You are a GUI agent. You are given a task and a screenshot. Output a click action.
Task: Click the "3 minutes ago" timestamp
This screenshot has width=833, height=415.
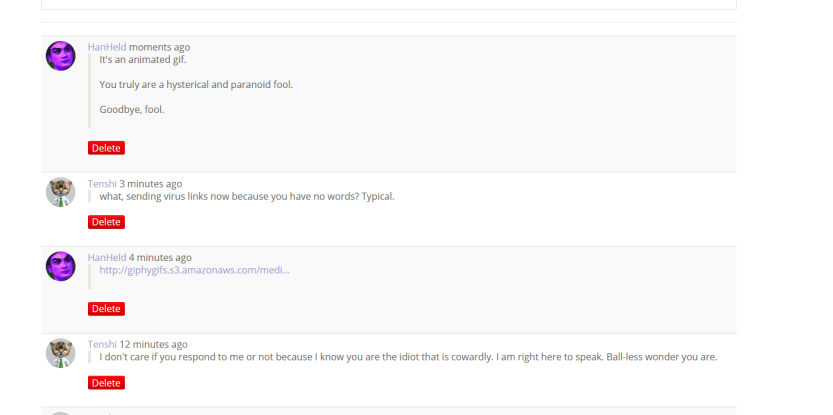coord(151,184)
